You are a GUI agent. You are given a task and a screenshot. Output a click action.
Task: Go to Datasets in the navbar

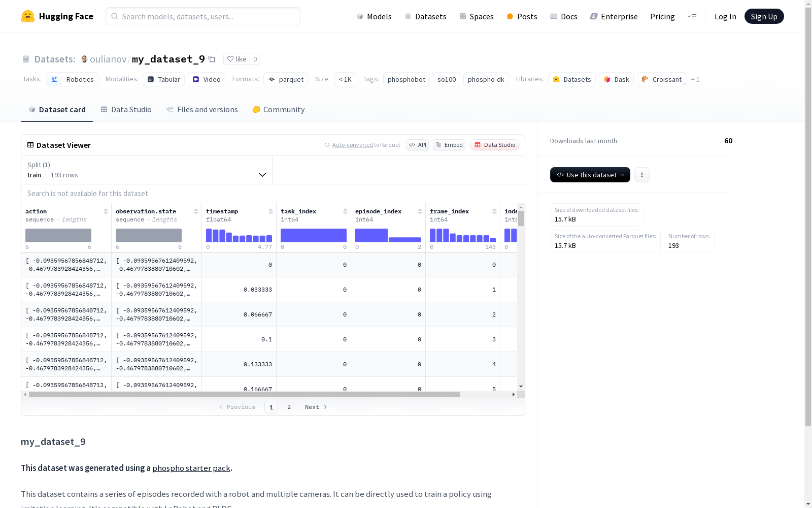point(425,16)
